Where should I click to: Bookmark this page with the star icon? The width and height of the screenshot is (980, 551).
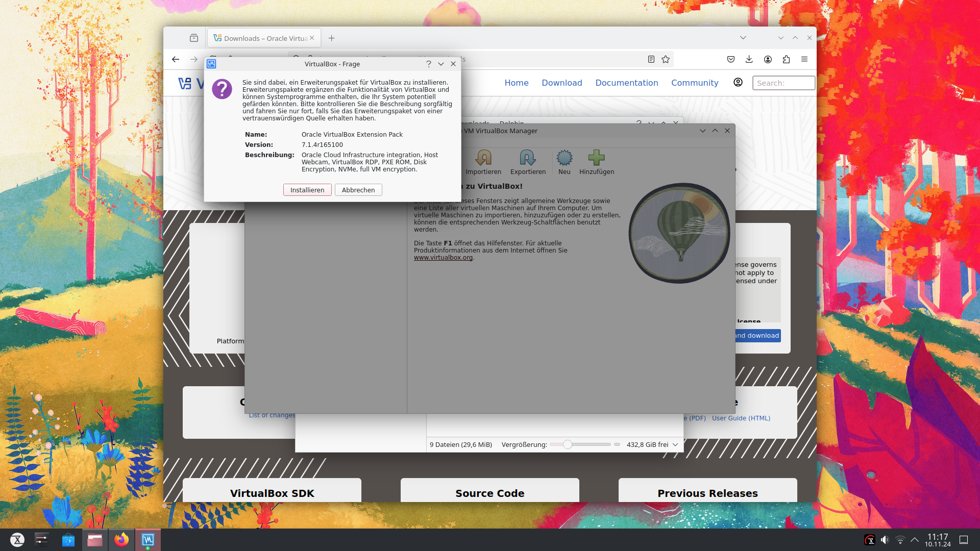tap(666, 59)
